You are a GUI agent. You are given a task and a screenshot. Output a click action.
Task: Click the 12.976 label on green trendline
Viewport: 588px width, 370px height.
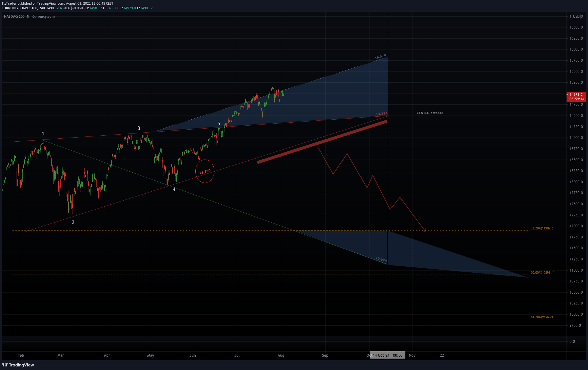[381, 259]
